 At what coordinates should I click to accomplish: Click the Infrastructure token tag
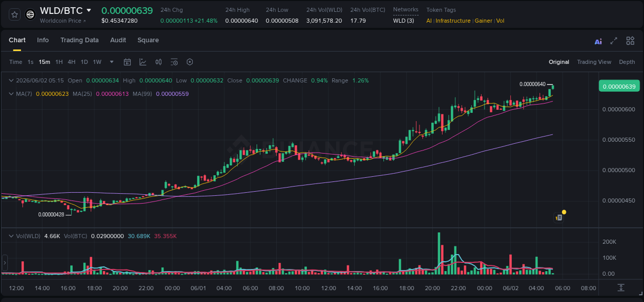(x=453, y=21)
